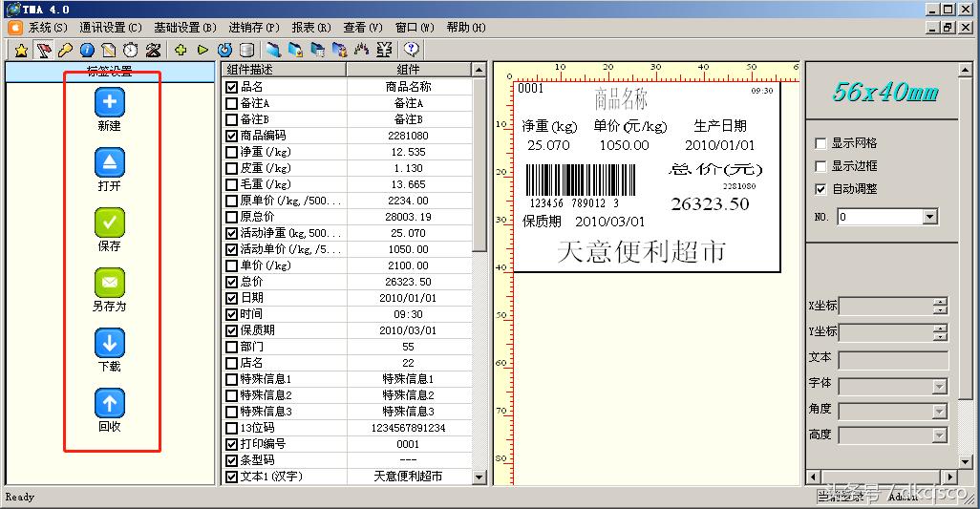Click the green play arrow icon
Image resolution: width=980 pixels, height=509 pixels.
coord(202,50)
